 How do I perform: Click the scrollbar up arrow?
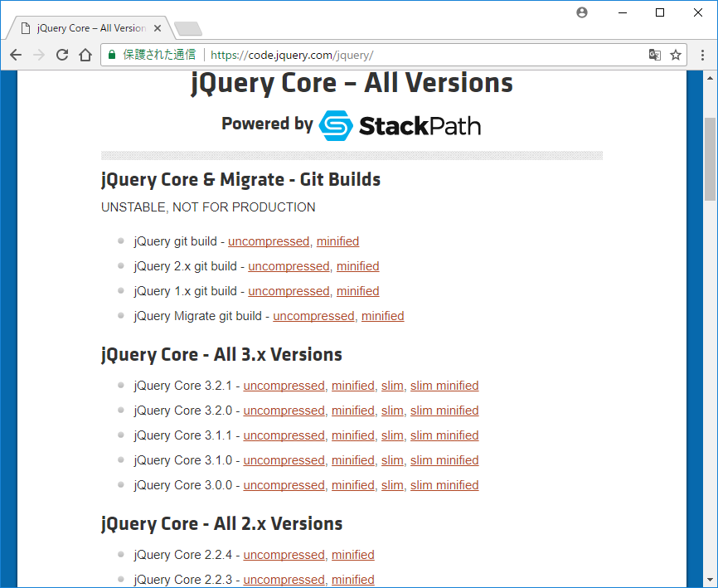[710, 78]
